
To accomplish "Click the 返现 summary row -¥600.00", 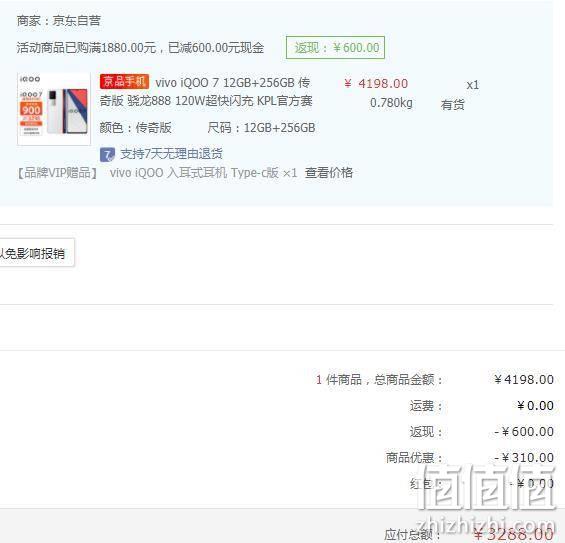I will 482,432.
